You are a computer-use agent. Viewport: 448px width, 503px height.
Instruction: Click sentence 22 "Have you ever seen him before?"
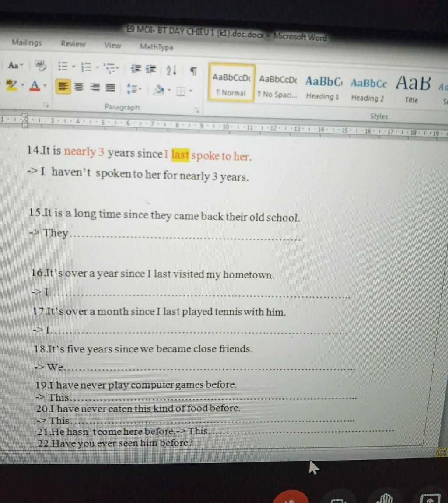click(115, 443)
